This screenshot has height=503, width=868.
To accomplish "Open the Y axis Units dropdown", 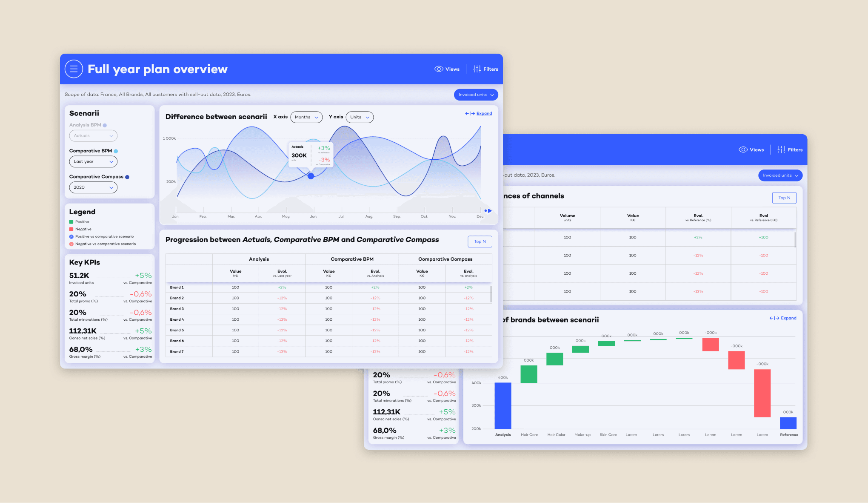I will pyautogui.click(x=360, y=117).
